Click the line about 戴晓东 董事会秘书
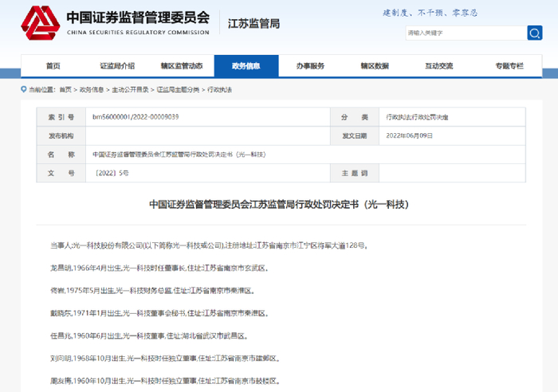558x392 pixels. [x=159, y=313]
